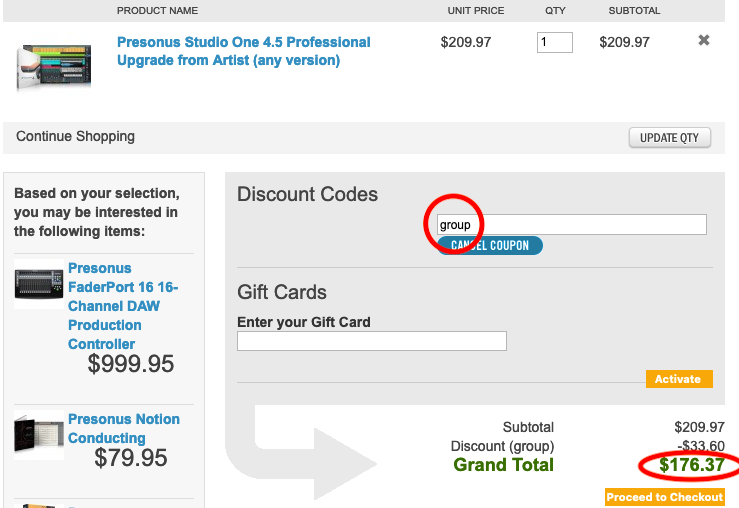Open the Presonus FaderPort 16 product link
This screenshot has height=508, width=739.
tap(123, 306)
